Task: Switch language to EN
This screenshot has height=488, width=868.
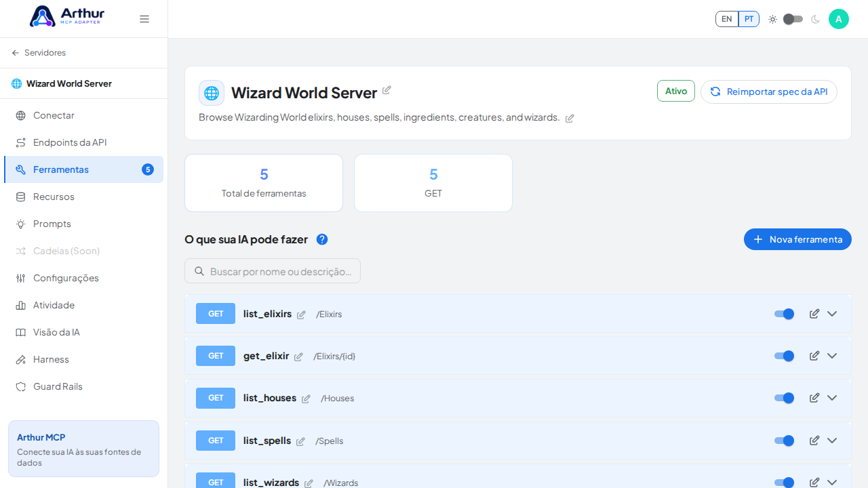Action: click(x=727, y=19)
